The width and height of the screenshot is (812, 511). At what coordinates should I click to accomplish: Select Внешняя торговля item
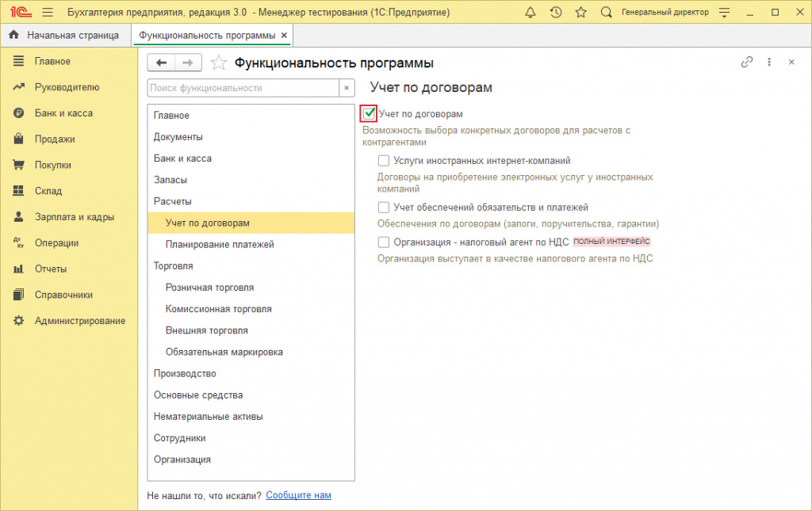point(251,330)
